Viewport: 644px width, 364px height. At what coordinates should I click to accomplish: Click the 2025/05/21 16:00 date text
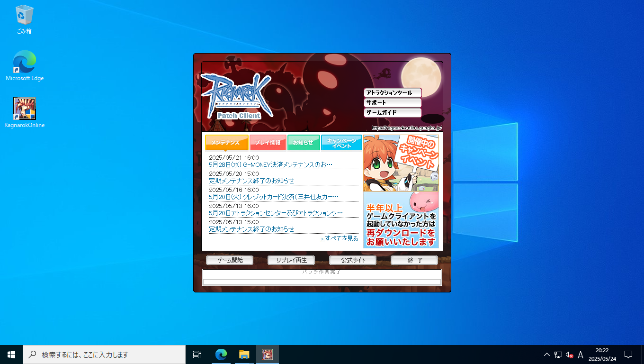pos(234,157)
